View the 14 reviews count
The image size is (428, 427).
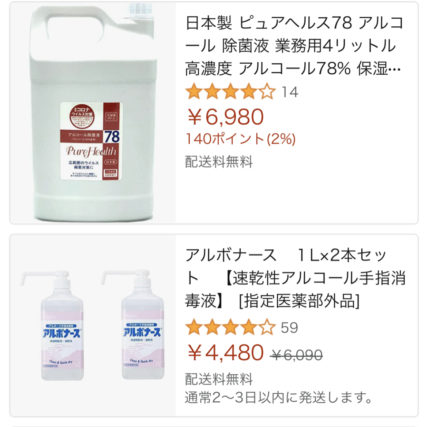coord(290,92)
